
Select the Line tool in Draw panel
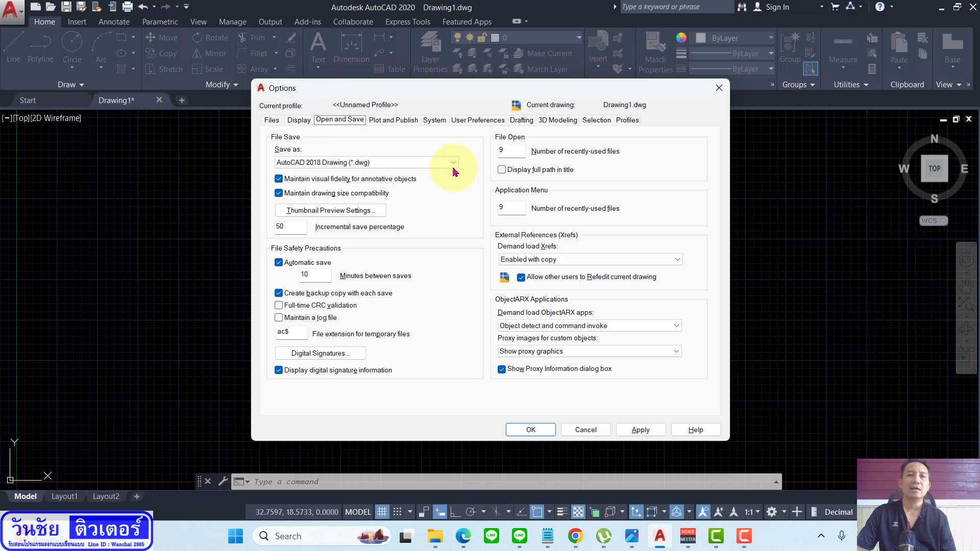13,47
